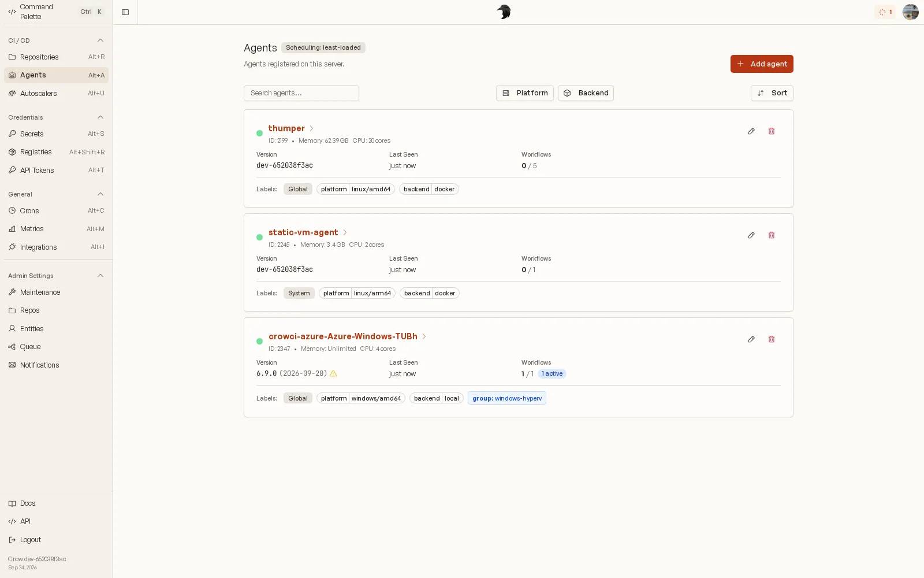This screenshot has height=578, width=924.
Task: Open the admin Queue page
Action: point(56,347)
